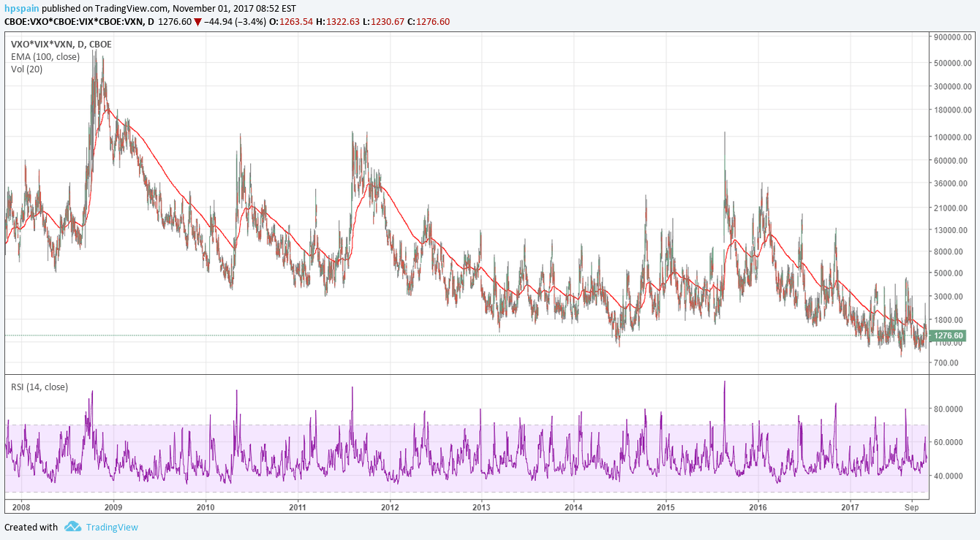
Task: Click the Vol (20) indicator legend
Action: coord(28,69)
